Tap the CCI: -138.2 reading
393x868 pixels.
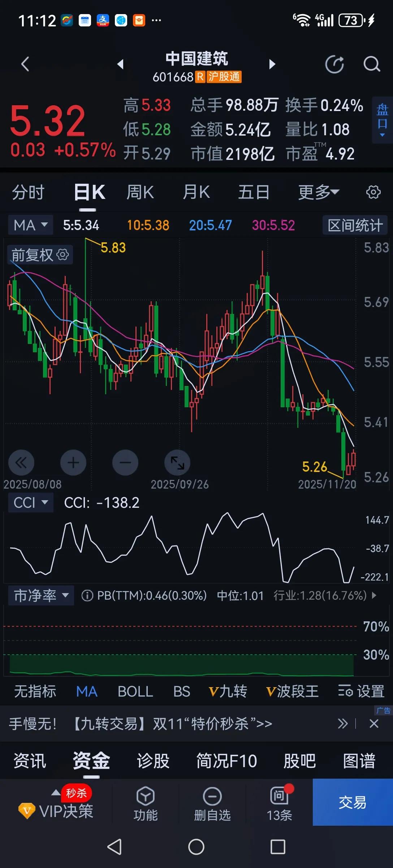(x=102, y=502)
